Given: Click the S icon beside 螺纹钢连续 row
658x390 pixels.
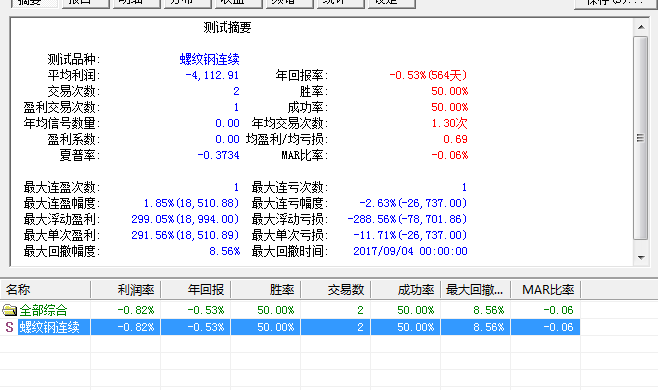Looking at the screenshot, I should [9, 327].
